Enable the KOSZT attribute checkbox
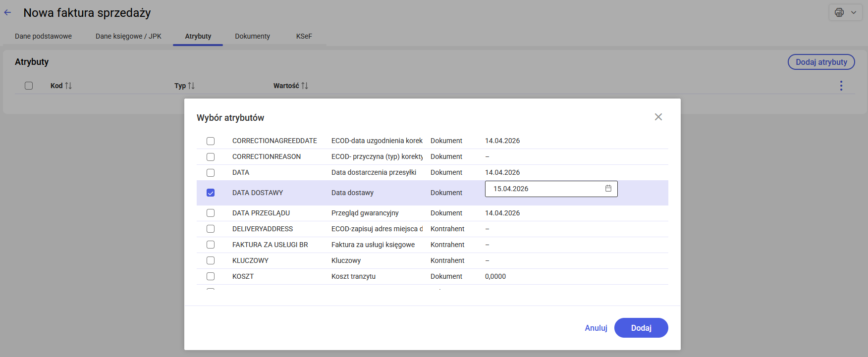This screenshot has height=357, width=868. click(x=211, y=276)
